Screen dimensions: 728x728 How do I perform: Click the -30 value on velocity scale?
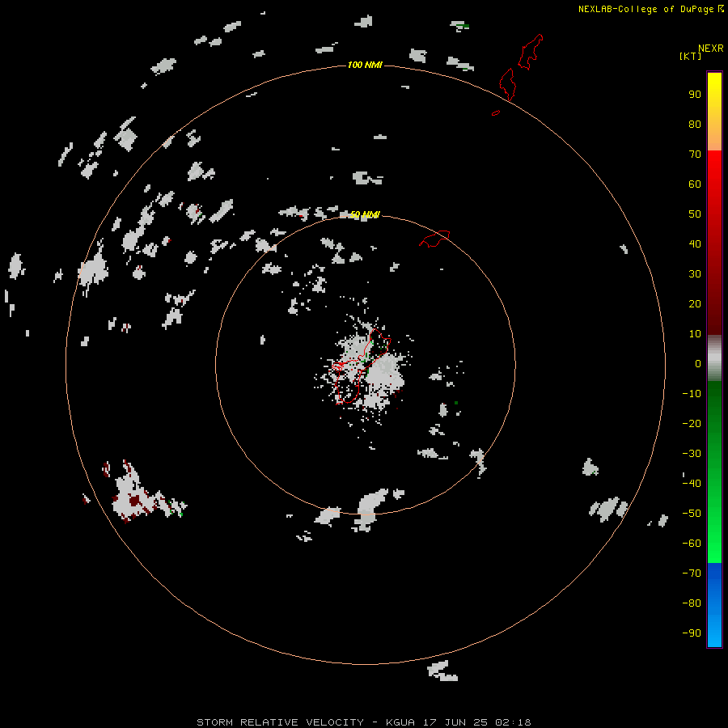point(692,454)
